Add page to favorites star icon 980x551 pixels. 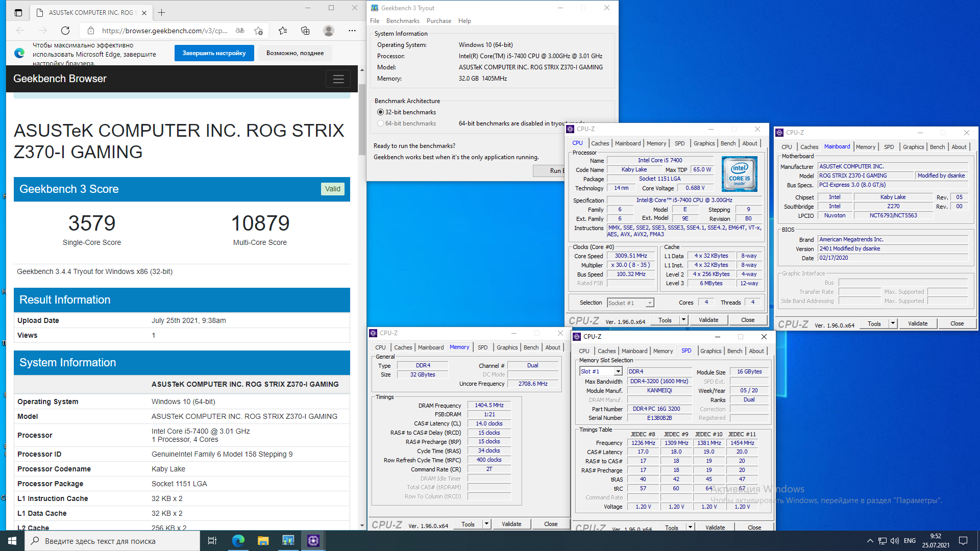259,31
